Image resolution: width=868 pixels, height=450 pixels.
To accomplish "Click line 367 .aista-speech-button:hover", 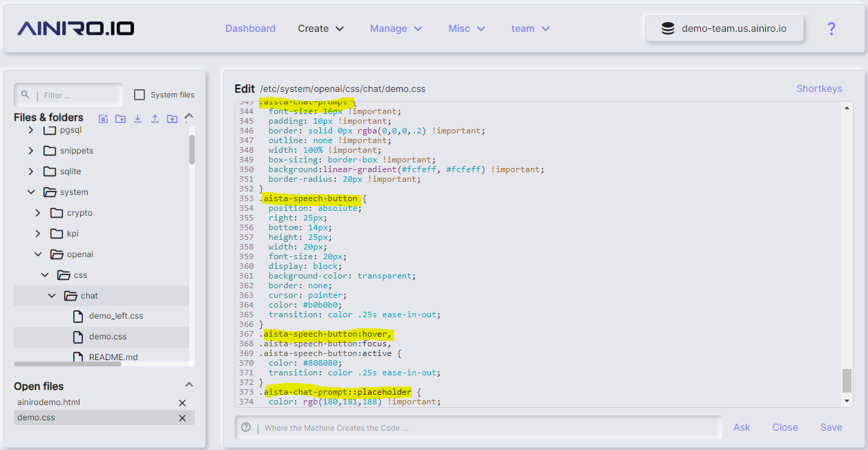I will [327, 334].
